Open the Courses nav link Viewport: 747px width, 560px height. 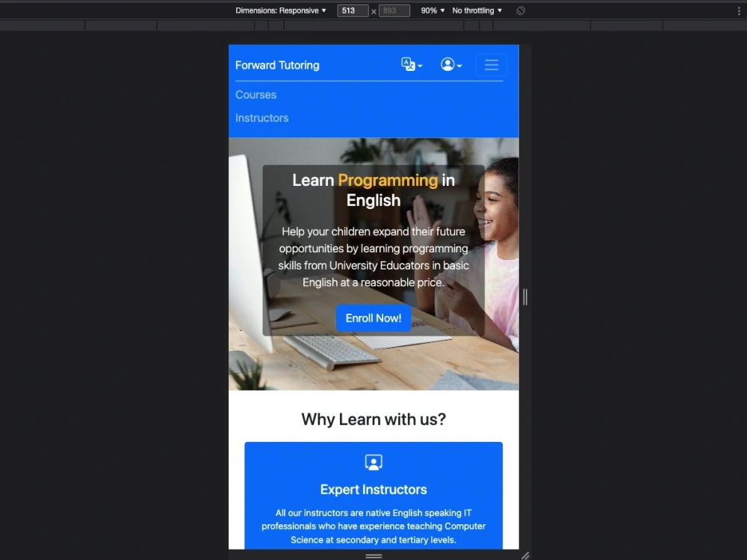(255, 95)
